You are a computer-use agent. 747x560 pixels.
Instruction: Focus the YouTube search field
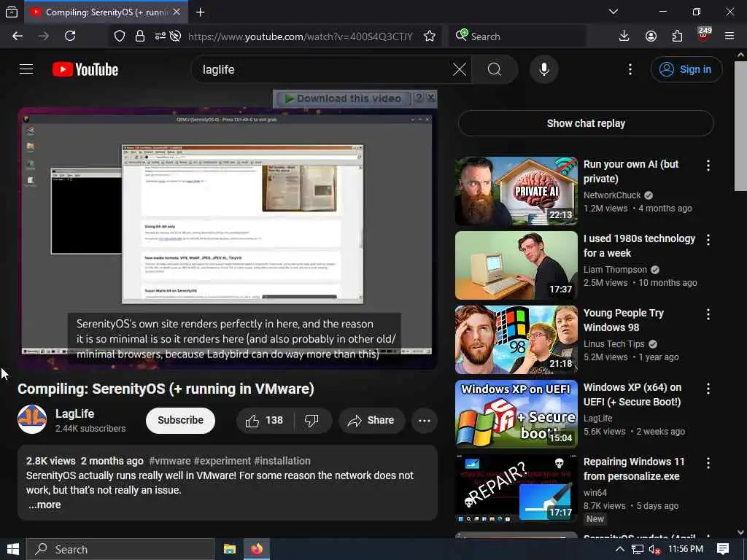tap(324, 69)
